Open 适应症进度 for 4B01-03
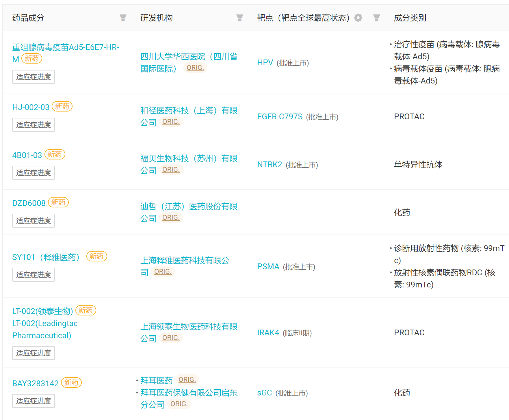This screenshot has width=509, height=420. [x=34, y=173]
